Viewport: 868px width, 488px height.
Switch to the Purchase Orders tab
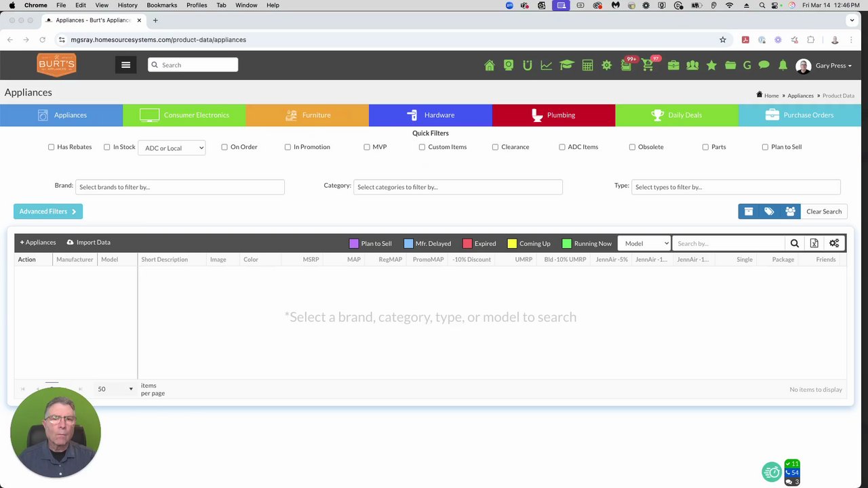[800, 115]
